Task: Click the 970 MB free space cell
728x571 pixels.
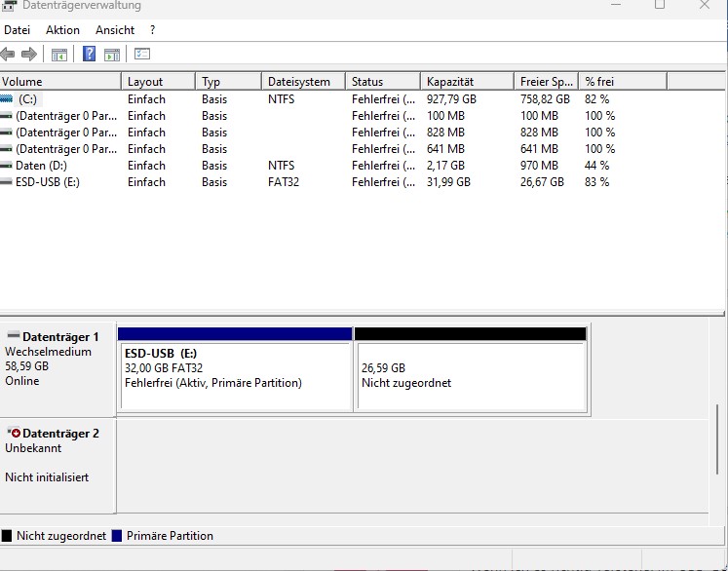Action: tap(539, 166)
